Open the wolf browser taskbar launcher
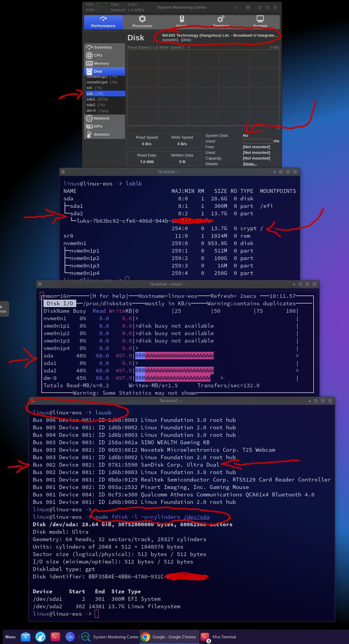Image resolution: width=349 pixels, height=644 pixels. click(x=40, y=637)
